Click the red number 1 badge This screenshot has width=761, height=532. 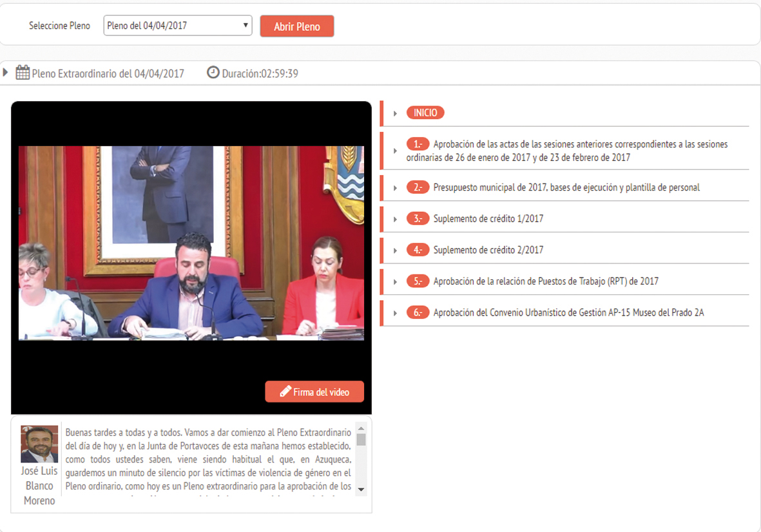(x=418, y=144)
